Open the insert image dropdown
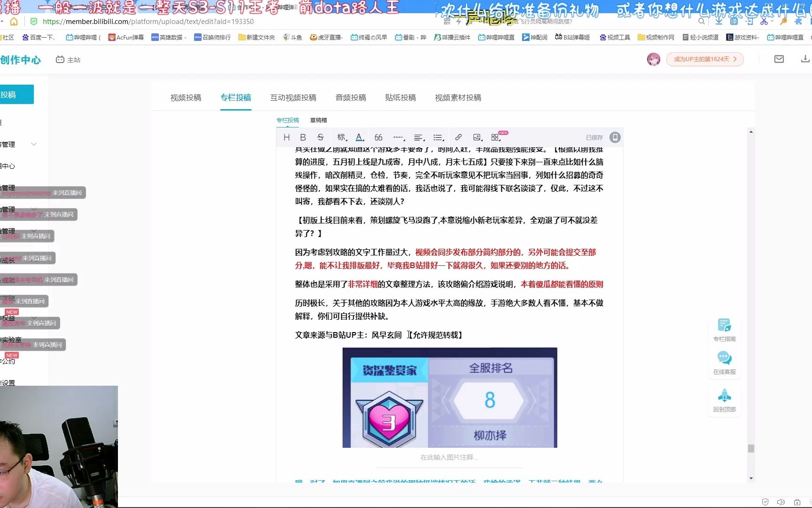The width and height of the screenshot is (812, 508). pos(478,137)
